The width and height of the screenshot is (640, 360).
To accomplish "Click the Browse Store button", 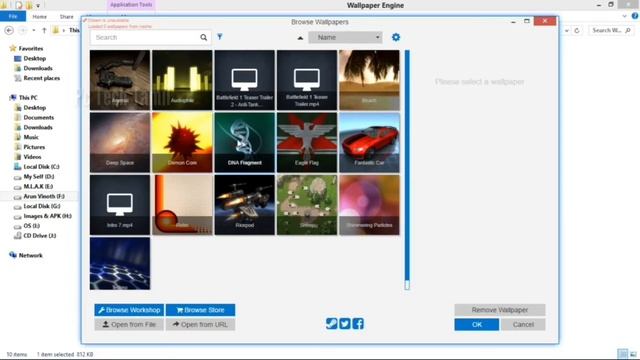I will tap(200, 310).
